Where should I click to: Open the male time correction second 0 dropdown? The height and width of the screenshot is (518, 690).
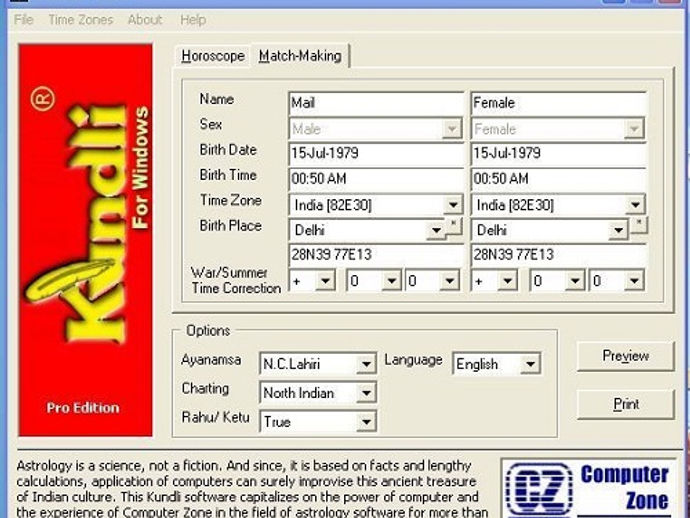pos(432,281)
